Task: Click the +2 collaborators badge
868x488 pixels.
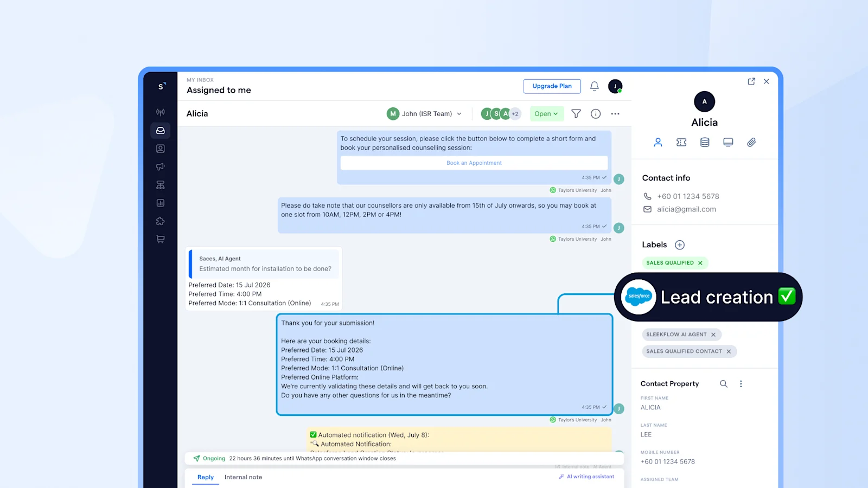Action: coord(515,114)
